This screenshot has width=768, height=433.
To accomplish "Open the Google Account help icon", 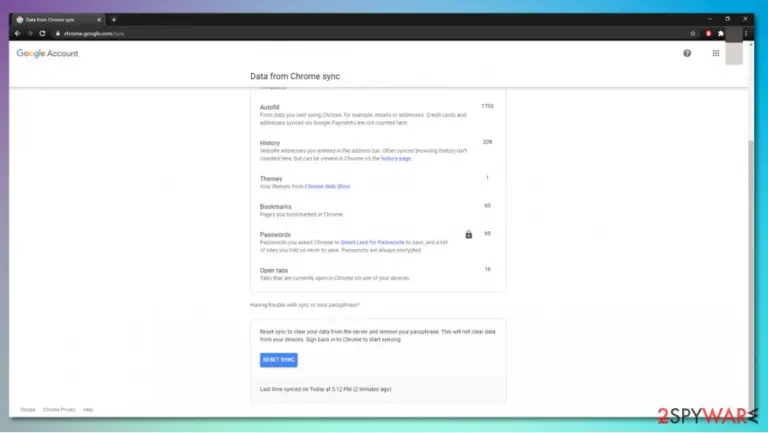I will (x=687, y=53).
